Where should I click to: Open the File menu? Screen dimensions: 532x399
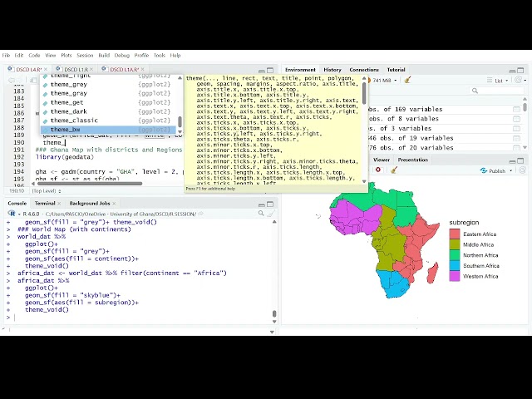(x=6, y=56)
